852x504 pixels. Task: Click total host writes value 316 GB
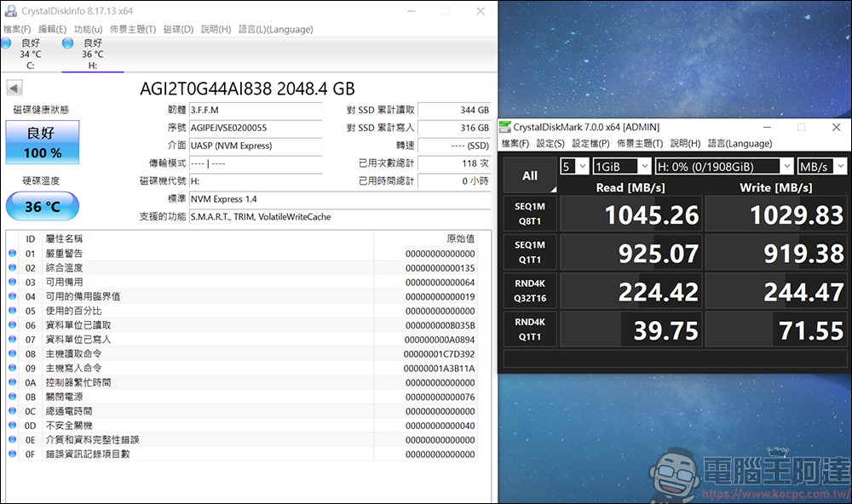coord(454,129)
